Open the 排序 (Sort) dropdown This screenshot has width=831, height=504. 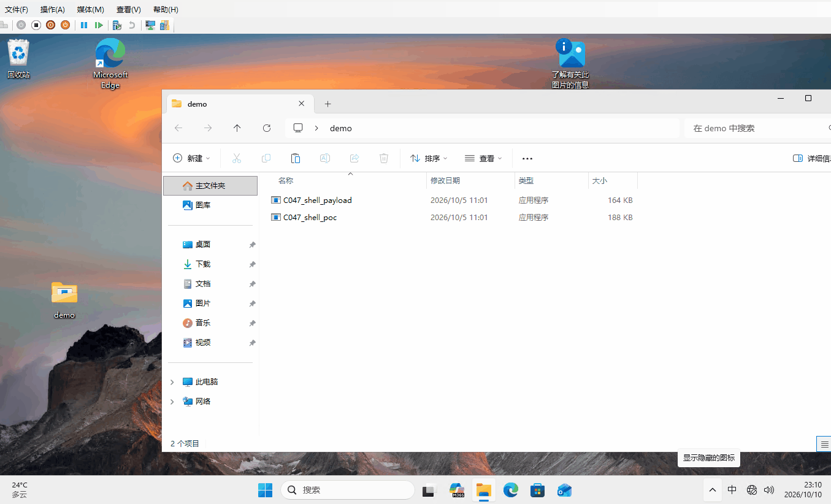click(428, 158)
